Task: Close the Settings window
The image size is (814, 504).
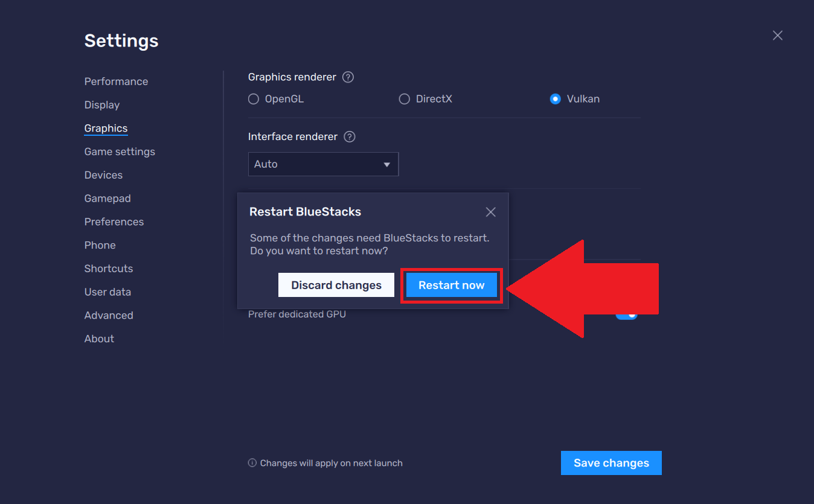Action: (777, 36)
